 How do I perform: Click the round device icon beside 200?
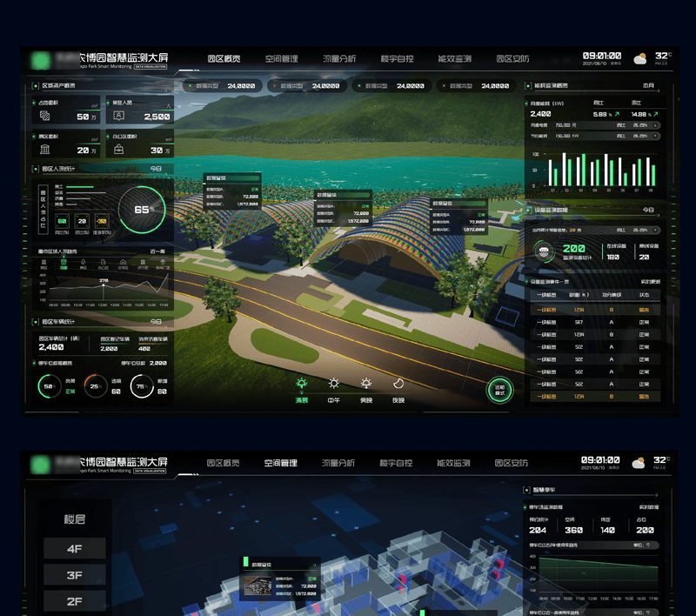click(545, 253)
